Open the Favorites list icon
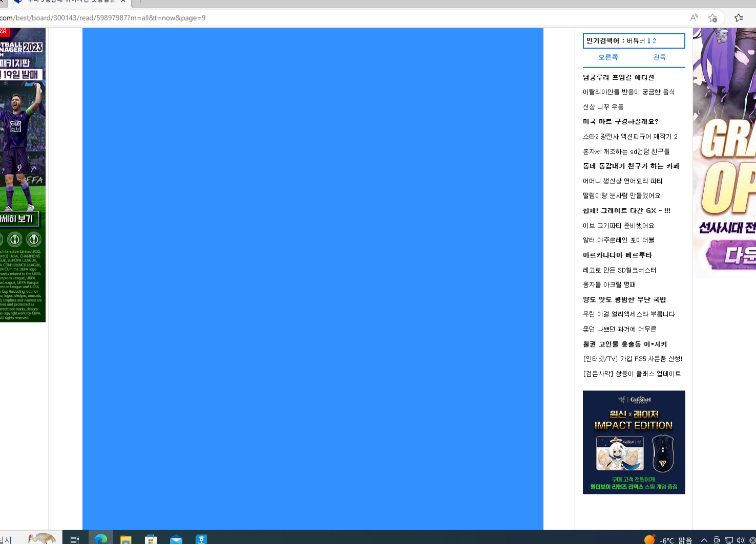The width and height of the screenshot is (756, 544). point(739,18)
